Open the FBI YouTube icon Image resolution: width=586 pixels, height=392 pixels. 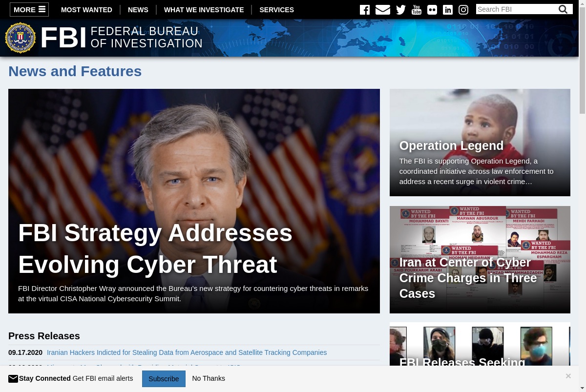pos(417,10)
